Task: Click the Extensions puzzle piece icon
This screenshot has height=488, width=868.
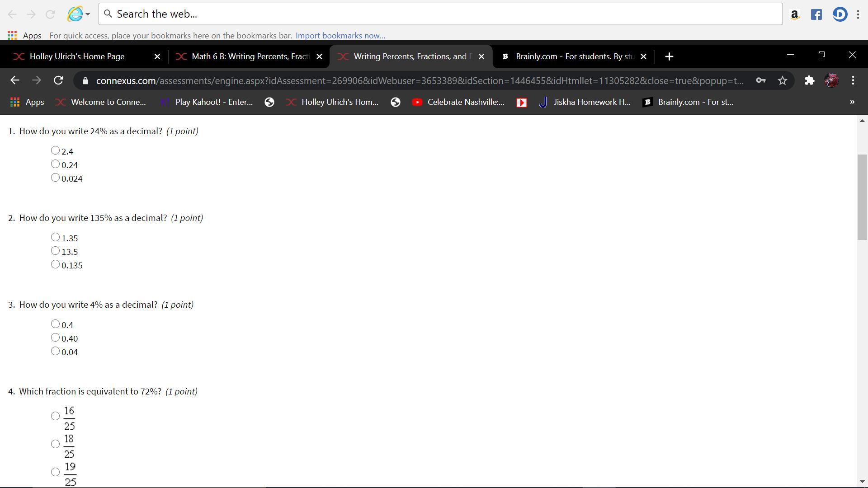Action: pos(809,80)
